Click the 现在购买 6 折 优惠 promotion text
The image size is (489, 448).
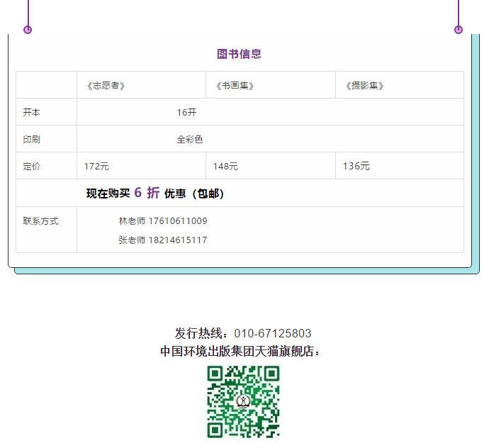[155, 193]
